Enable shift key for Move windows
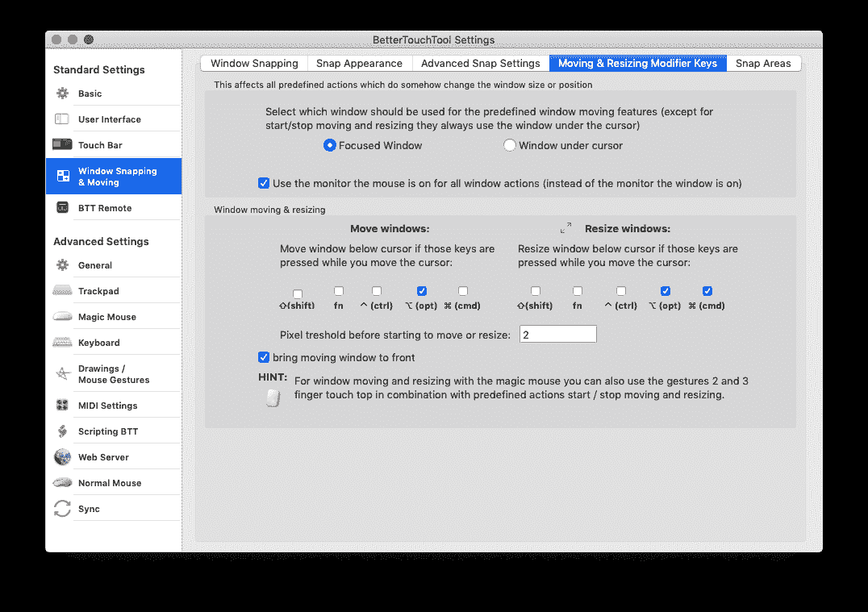The image size is (868, 612). coord(298,294)
